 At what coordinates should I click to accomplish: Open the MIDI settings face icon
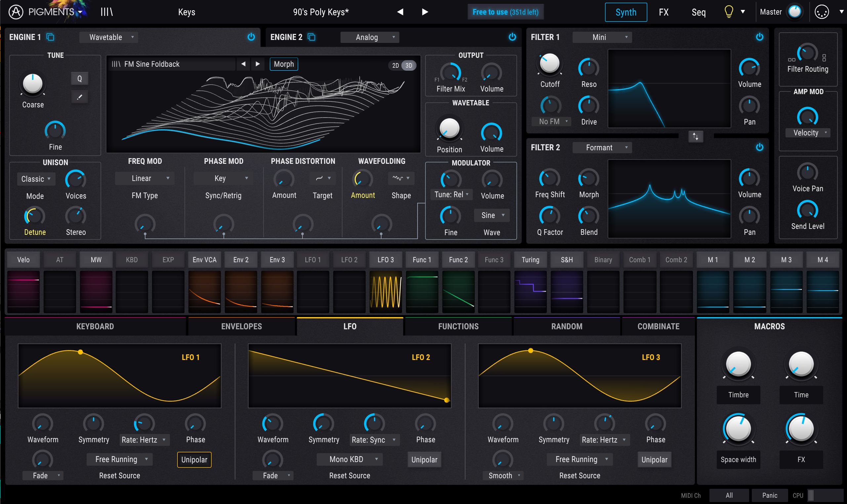[x=822, y=12]
